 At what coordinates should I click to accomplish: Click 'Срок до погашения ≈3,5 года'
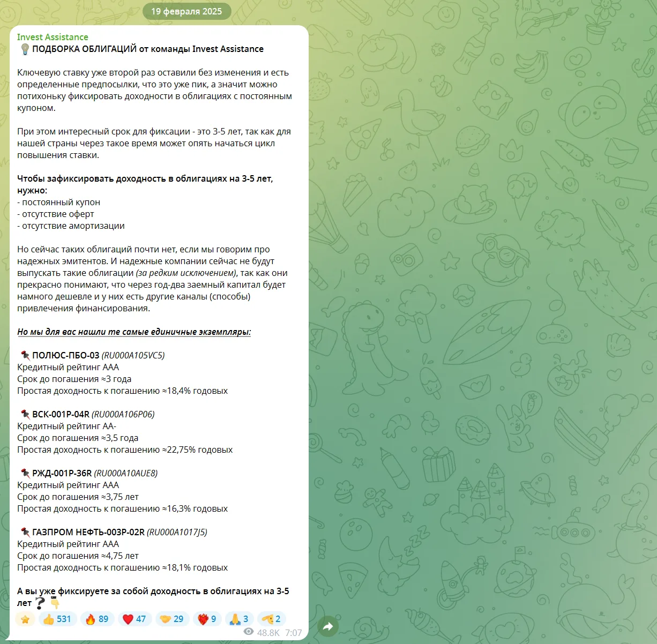pos(78,438)
